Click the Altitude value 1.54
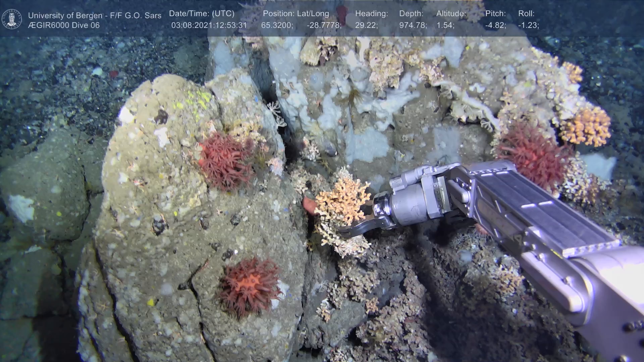The image size is (644, 362). [445, 25]
